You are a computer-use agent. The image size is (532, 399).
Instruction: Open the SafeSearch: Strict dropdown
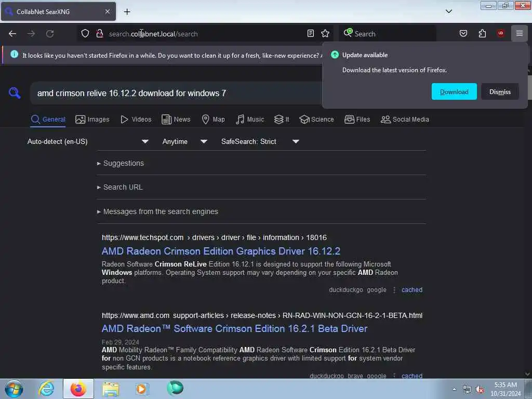(260, 141)
